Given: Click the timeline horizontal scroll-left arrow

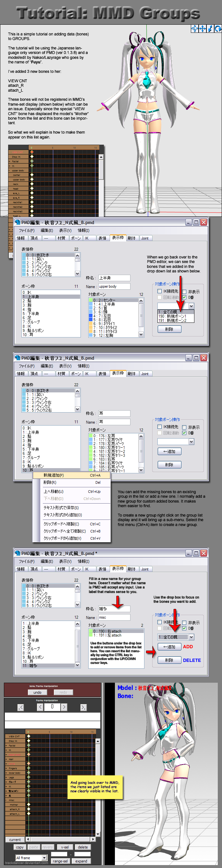Looking at the screenshot, I should [x=28, y=839].
